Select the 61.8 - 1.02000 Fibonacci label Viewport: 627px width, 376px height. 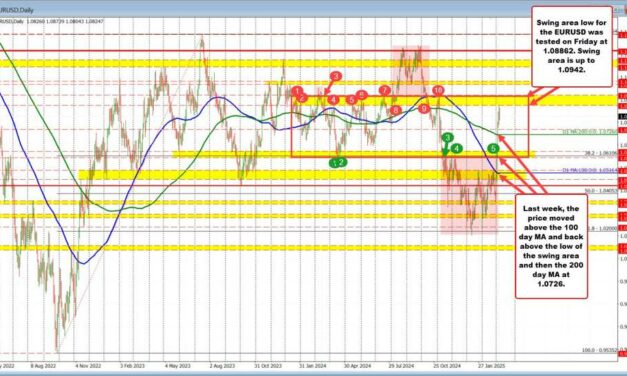coord(602,228)
